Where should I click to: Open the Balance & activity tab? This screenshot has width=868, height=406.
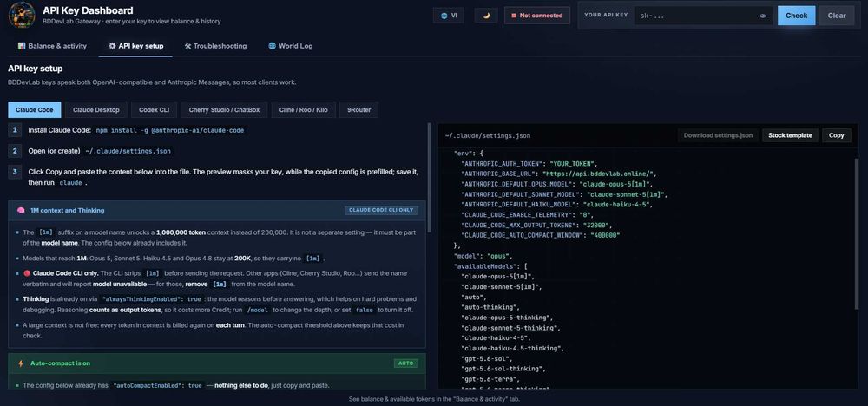52,46
